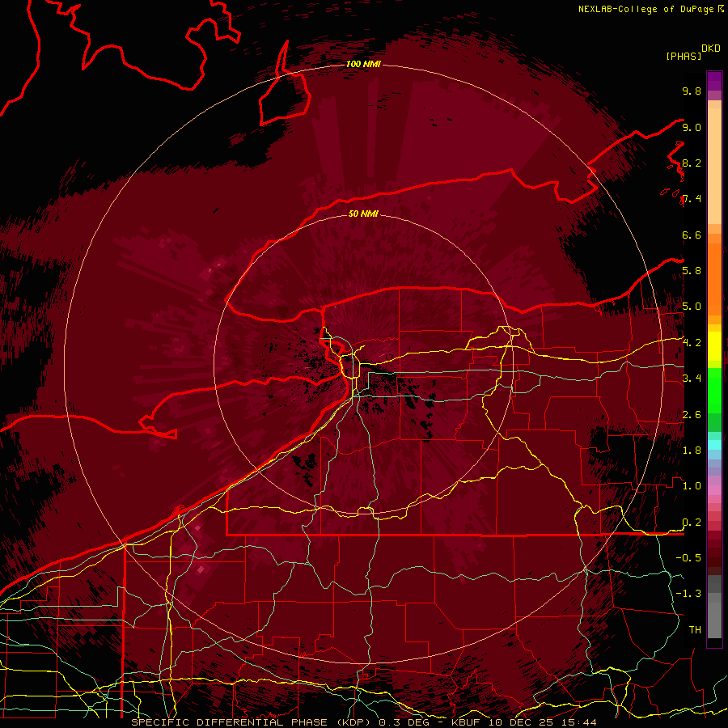
Task: Click the 10 DEC 25 15:44 timestamp in the caption
Action: (542, 722)
